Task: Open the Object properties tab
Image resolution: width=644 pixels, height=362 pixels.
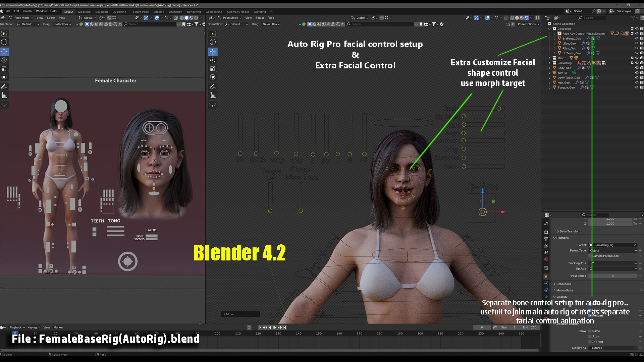Action: click(x=546, y=277)
